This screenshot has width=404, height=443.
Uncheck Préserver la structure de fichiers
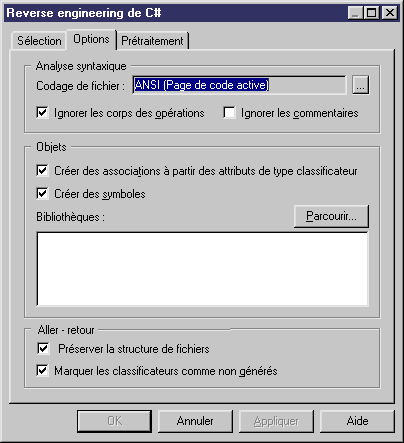point(43,349)
